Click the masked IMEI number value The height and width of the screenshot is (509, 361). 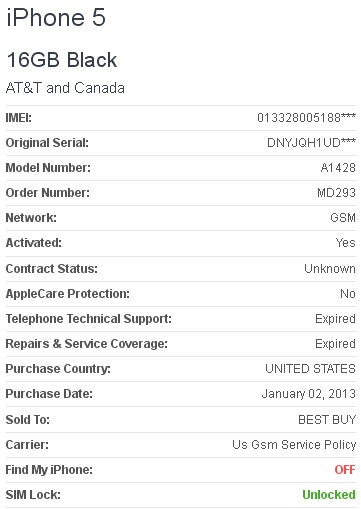tap(306, 118)
